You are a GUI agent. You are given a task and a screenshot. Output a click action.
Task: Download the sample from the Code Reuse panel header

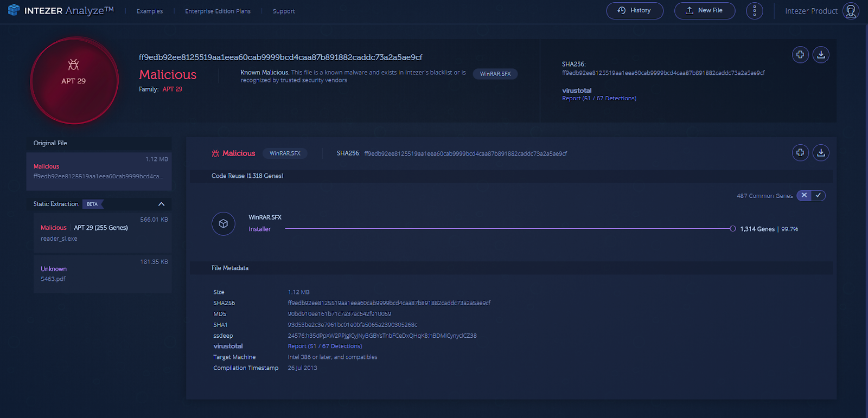click(x=821, y=153)
